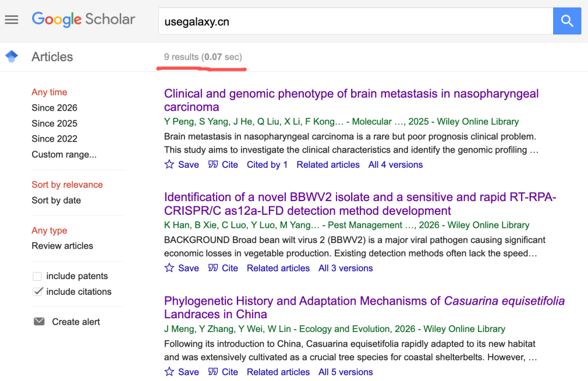Open the hamburger menu icon

click(11, 20)
